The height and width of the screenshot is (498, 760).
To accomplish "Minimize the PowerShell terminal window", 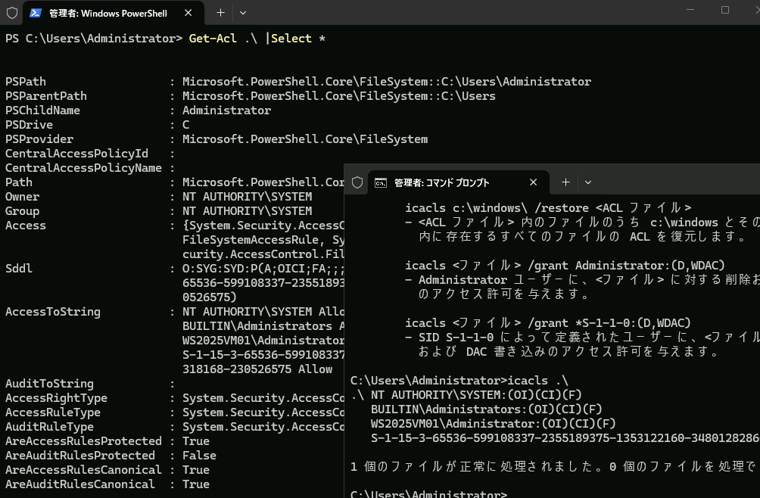I will [690, 10].
